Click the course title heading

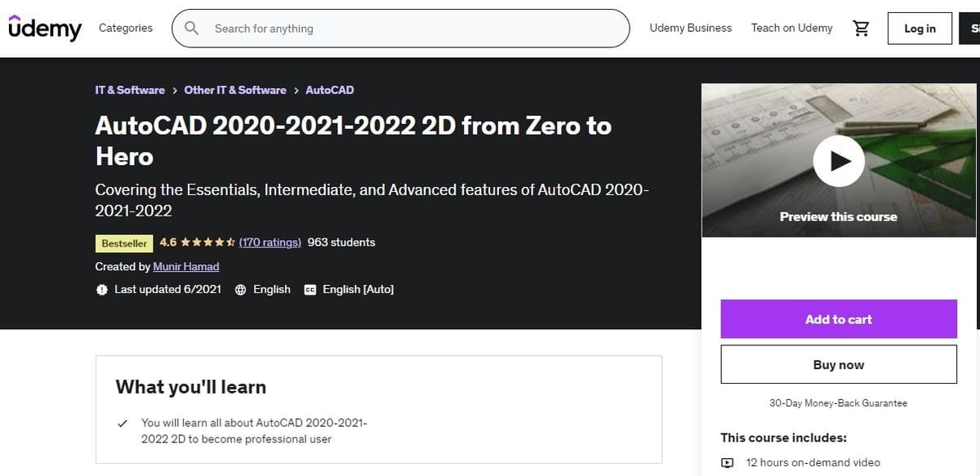[354, 140]
